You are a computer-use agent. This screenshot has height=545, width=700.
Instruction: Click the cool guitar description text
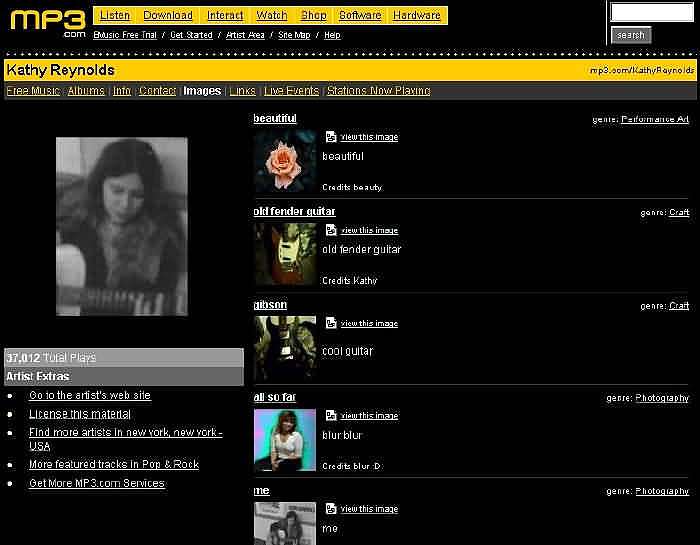347,351
